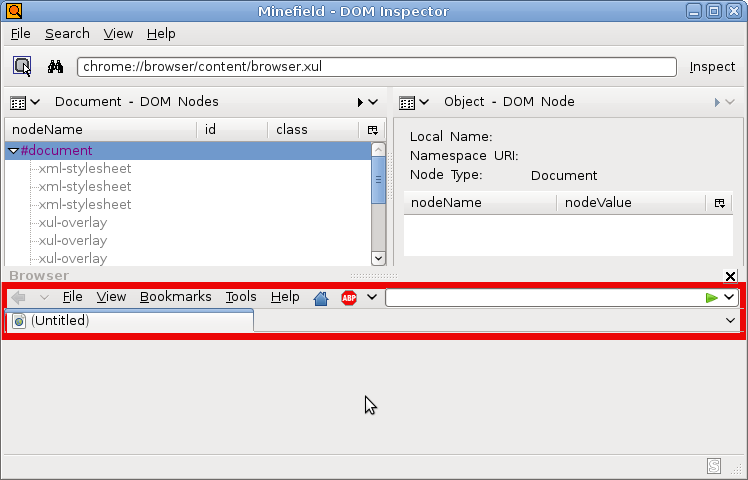Open dropdown arrow next to ABP icon
The width and height of the screenshot is (748, 480).
point(372,297)
